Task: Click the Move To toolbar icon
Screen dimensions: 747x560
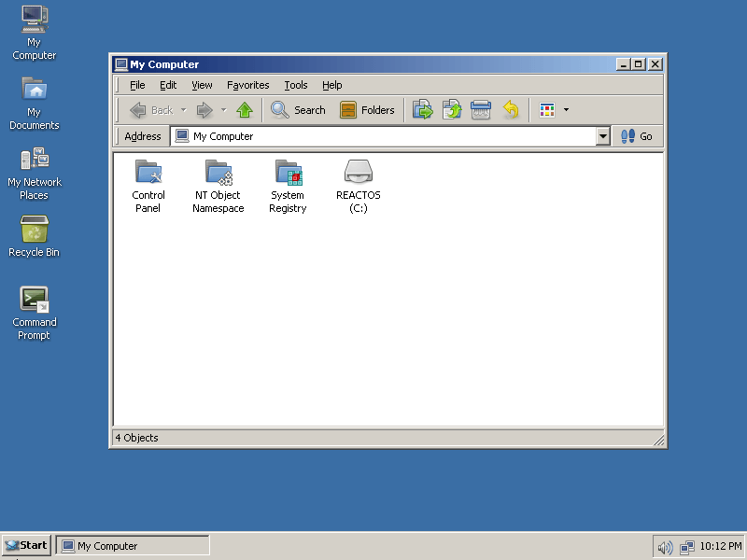Action: pyautogui.click(x=423, y=109)
